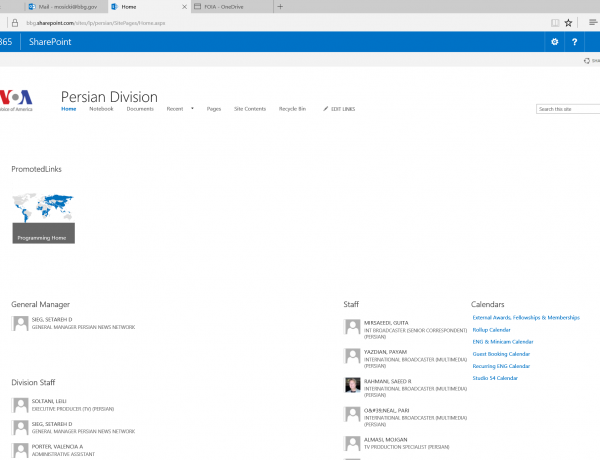Open the Notebook navigation link
Viewport: 600px width, 460px height.
101,109
